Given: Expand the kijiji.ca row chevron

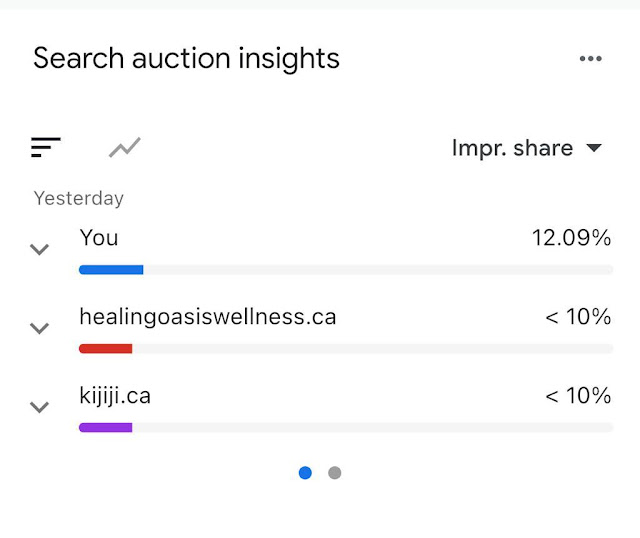Looking at the screenshot, I should (x=40, y=407).
